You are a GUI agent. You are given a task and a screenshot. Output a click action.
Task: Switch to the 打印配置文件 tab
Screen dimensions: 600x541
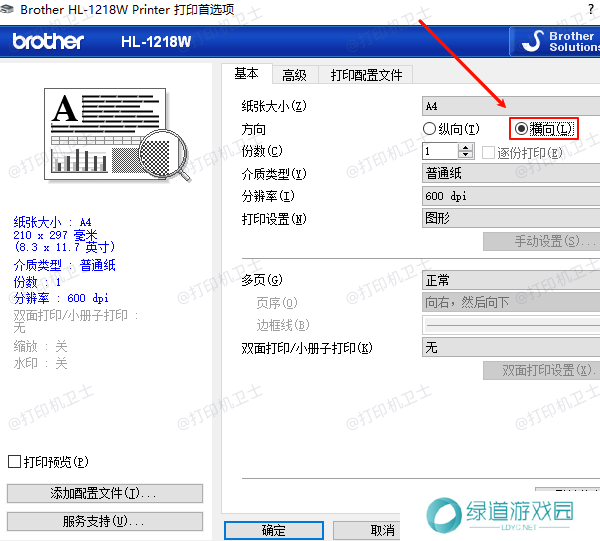366,75
